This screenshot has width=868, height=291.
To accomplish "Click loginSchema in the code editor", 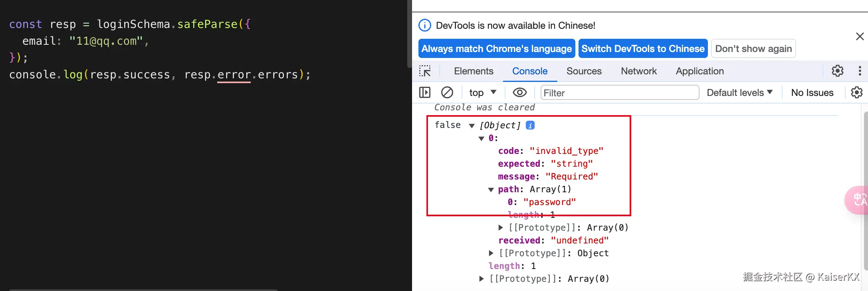I will 133,24.
